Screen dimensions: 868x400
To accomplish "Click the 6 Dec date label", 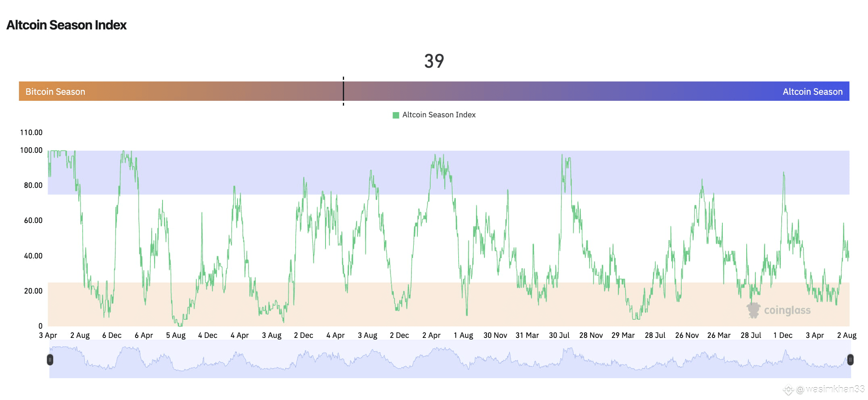I will pyautogui.click(x=112, y=335).
